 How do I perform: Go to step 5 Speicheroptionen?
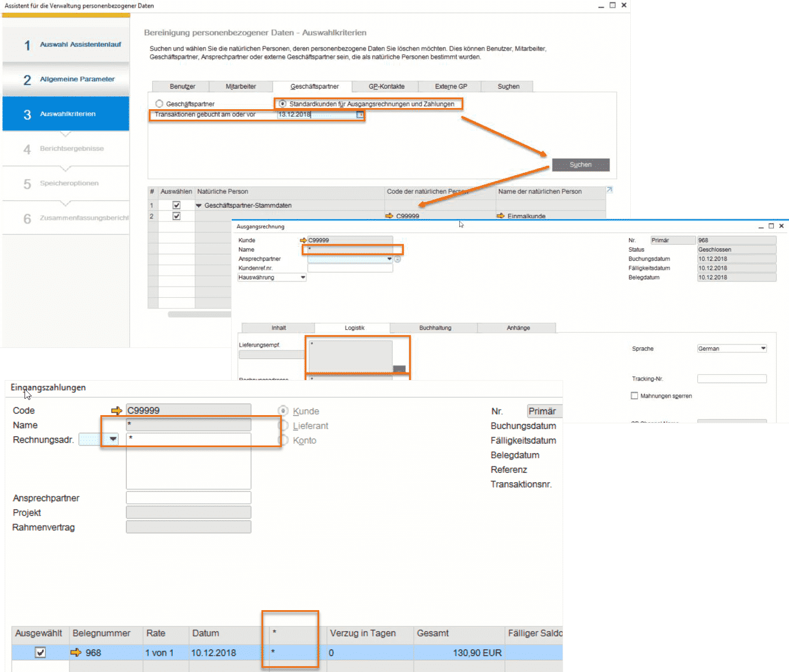click(x=66, y=183)
